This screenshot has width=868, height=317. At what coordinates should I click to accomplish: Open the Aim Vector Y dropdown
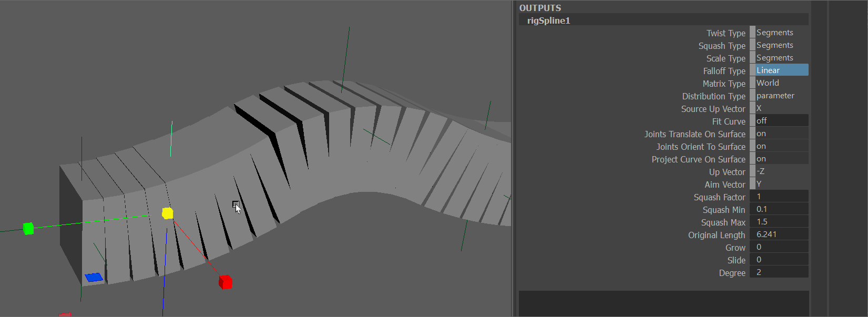(779, 184)
